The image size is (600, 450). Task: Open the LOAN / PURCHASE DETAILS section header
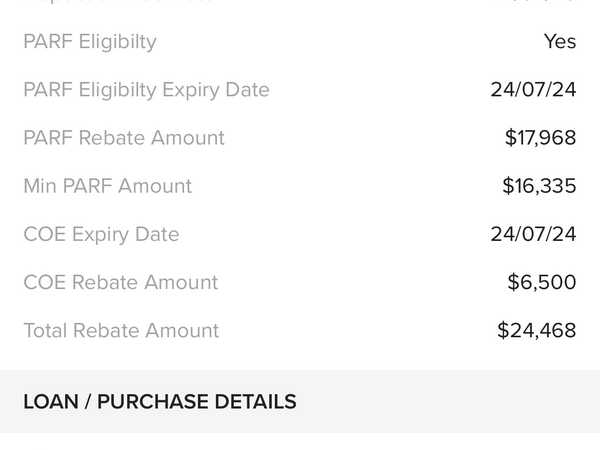(x=300, y=402)
